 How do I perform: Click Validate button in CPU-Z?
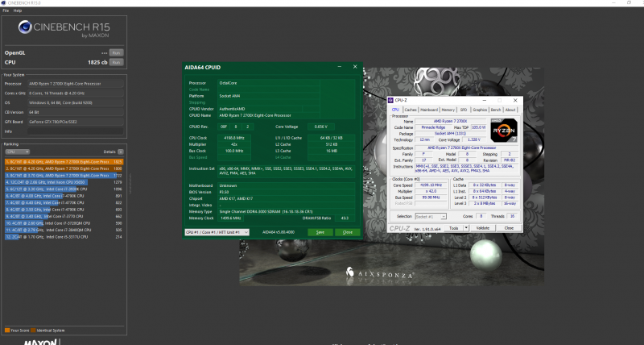pos(483,228)
